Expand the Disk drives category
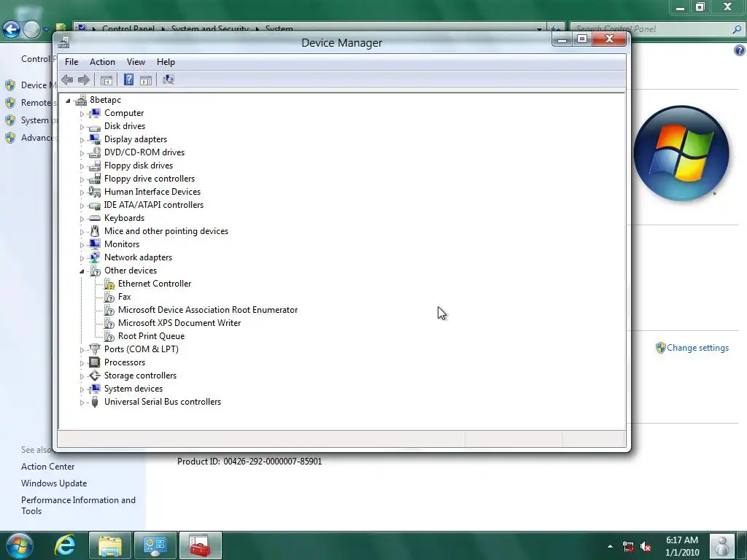The width and height of the screenshot is (747, 560). coord(82,127)
